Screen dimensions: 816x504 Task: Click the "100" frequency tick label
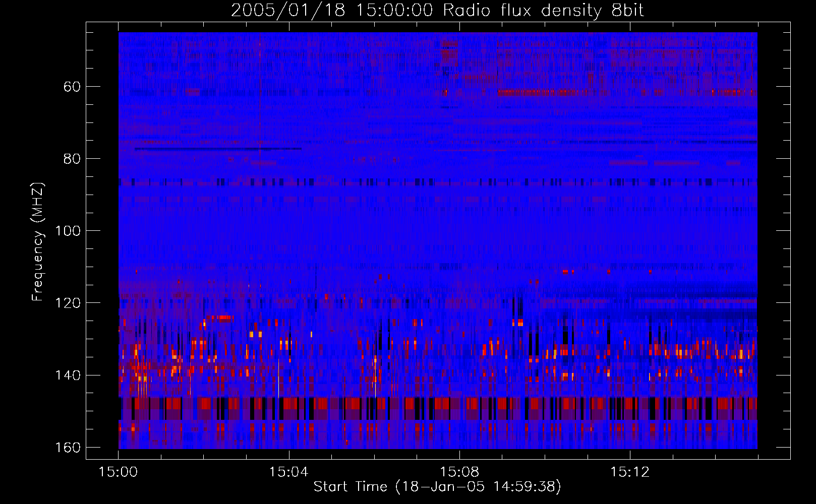tap(67, 231)
